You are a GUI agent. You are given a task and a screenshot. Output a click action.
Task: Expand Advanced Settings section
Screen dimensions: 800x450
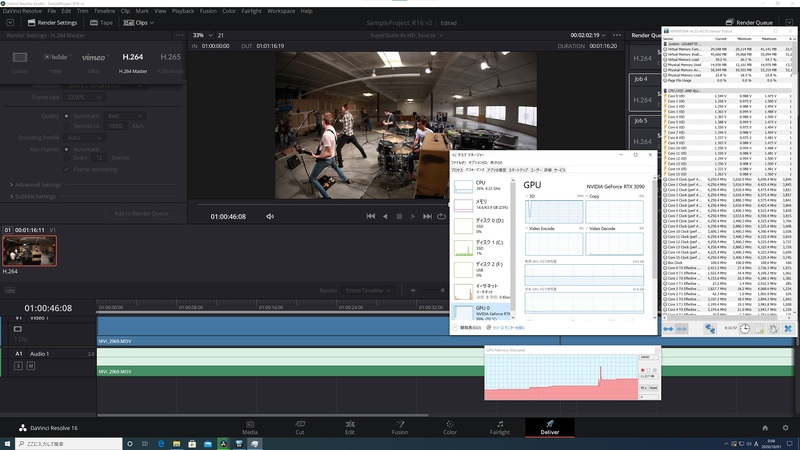(35, 185)
